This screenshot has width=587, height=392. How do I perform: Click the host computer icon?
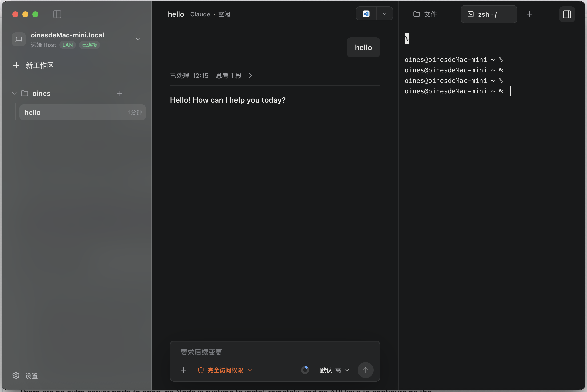(x=19, y=39)
